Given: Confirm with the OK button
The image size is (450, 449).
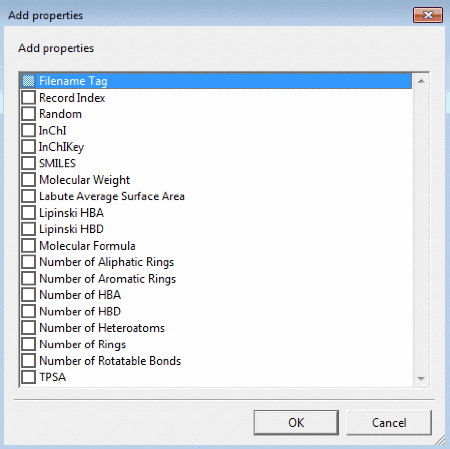Looking at the screenshot, I should (296, 423).
